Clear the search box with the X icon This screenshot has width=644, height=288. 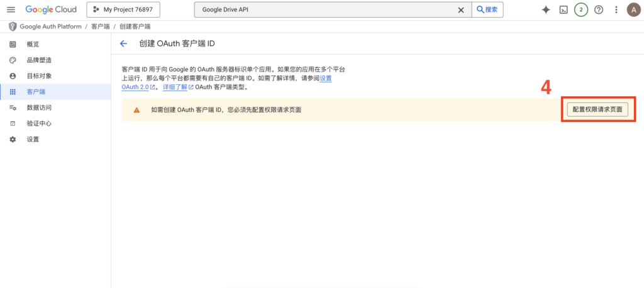tap(460, 10)
